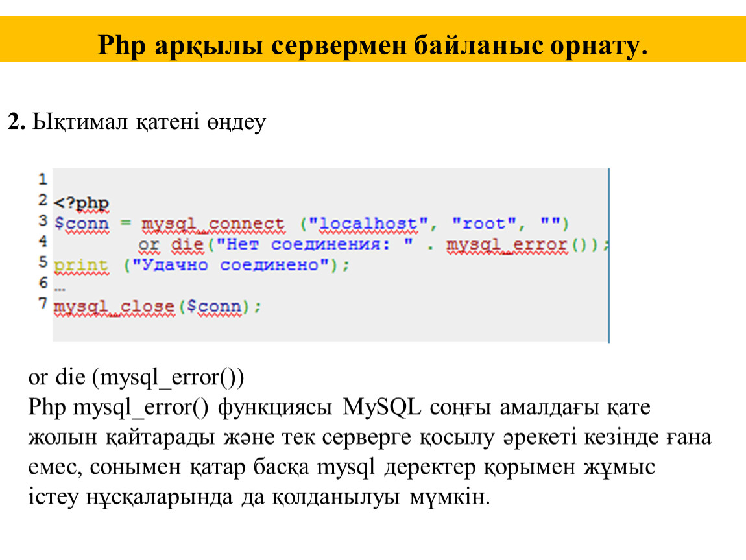Click the '<?php' opening tag in code
The image size is (746, 560).
pyautogui.click(x=81, y=203)
